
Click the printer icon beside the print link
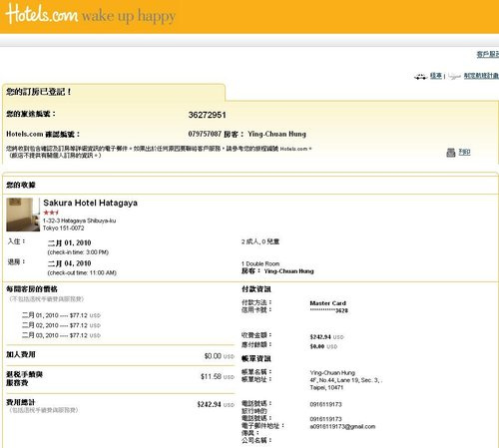[451, 153]
